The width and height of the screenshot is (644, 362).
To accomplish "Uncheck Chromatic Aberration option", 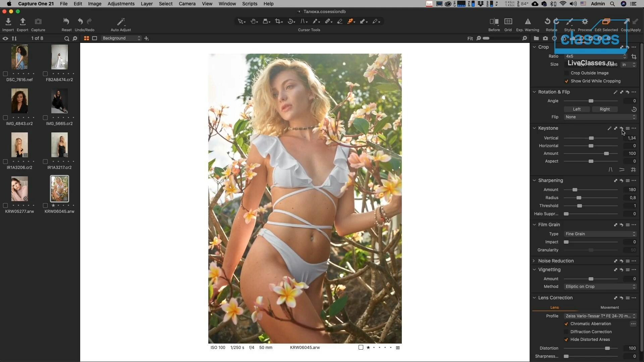I will point(566,324).
